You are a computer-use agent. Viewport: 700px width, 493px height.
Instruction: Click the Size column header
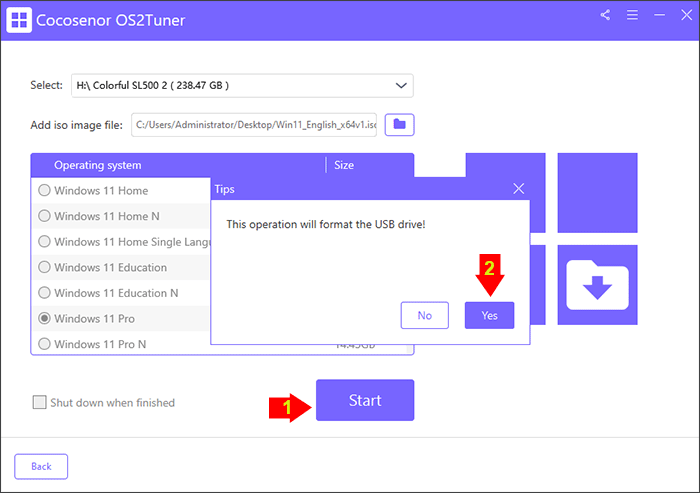tap(344, 165)
